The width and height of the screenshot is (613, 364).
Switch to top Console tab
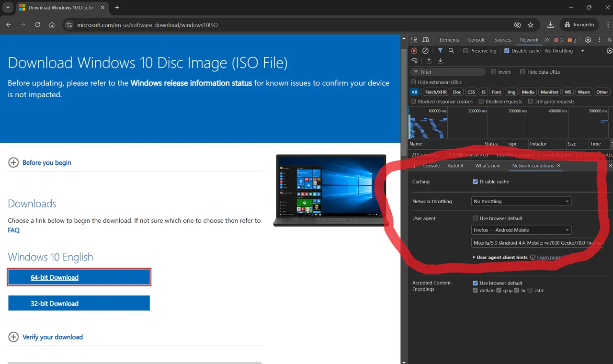[477, 40]
